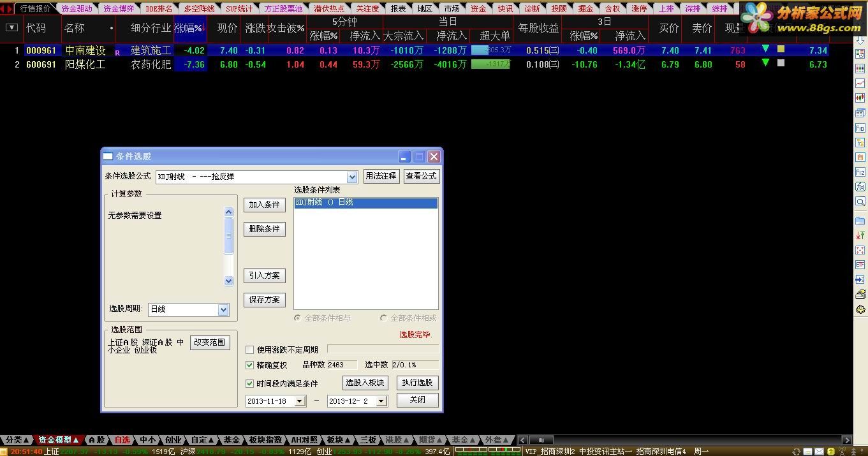Select the 板块指数 bottom tab
Image resolution: width=868 pixels, height=456 pixels.
pos(265,440)
